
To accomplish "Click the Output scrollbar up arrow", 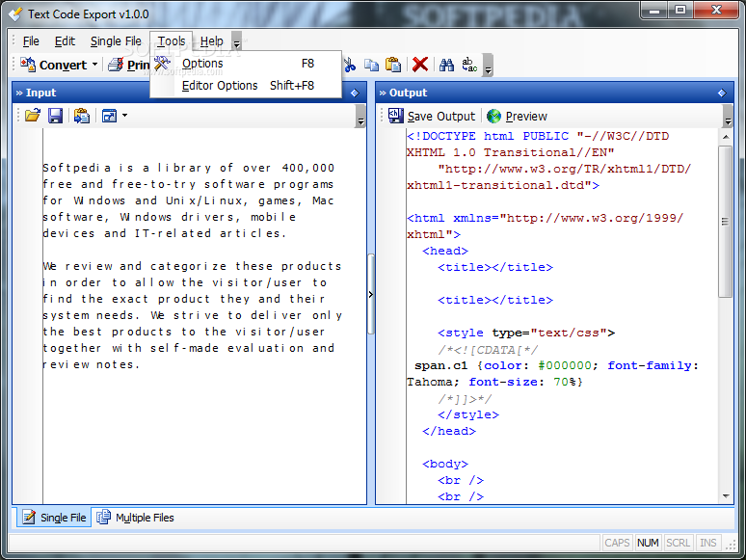I will pyautogui.click(x=726, y=137).
